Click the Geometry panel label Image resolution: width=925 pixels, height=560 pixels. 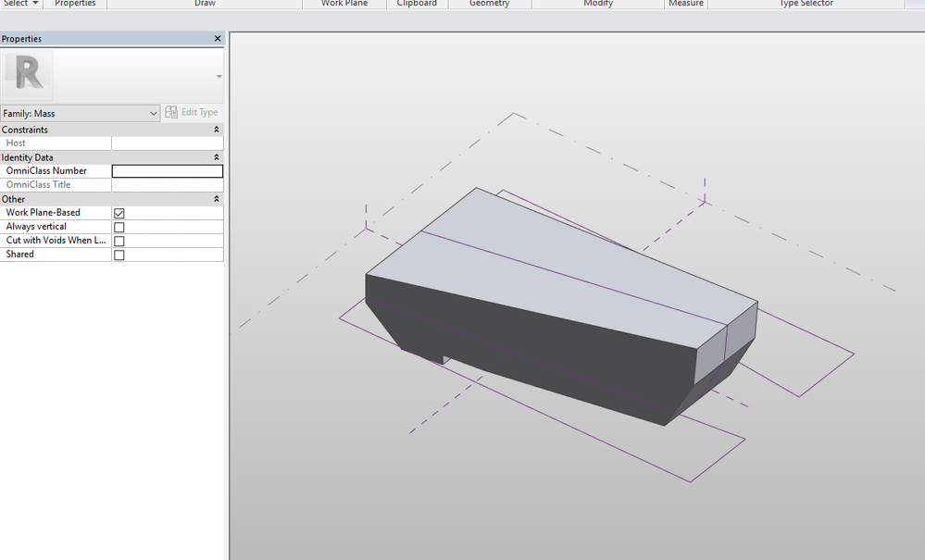point(489,4)
